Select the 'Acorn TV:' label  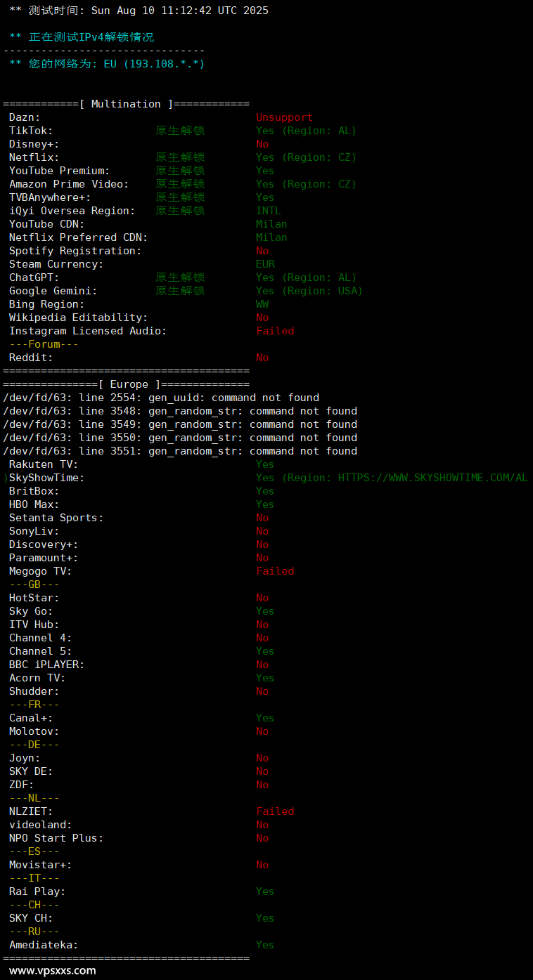[x=37, y=678]
